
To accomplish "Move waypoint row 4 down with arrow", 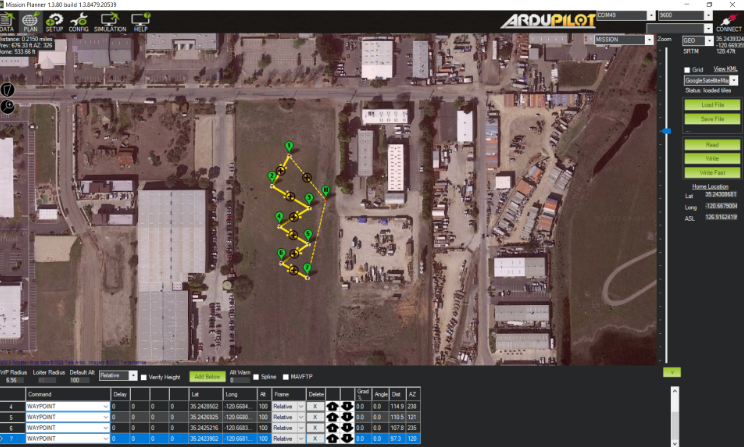I will pos(347,406).
